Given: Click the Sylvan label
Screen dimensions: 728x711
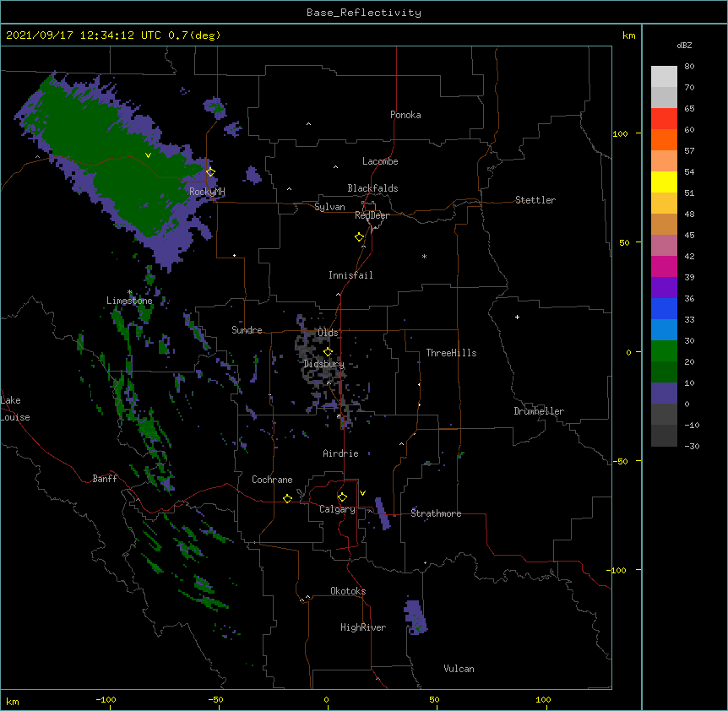Looking at the screenshot, I should pyautogui.click(x=329, y=207).
